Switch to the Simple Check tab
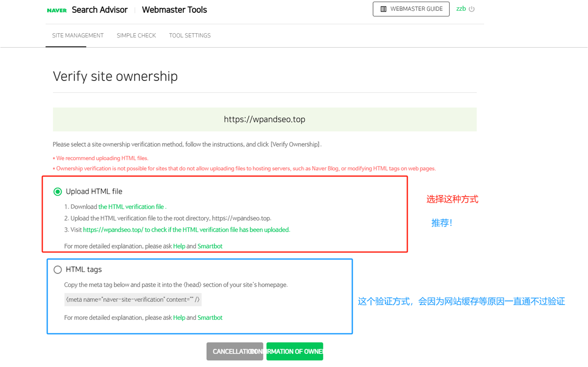Screen dimensions: 588x367 coord(136,36)
